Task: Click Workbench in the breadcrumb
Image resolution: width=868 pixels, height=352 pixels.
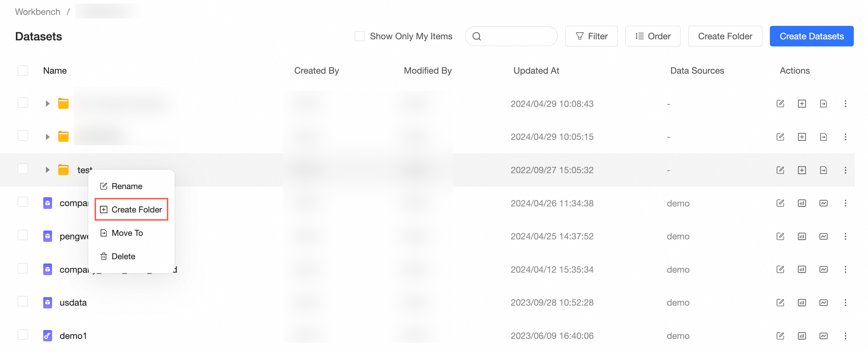Action: [x=38, y=12]
